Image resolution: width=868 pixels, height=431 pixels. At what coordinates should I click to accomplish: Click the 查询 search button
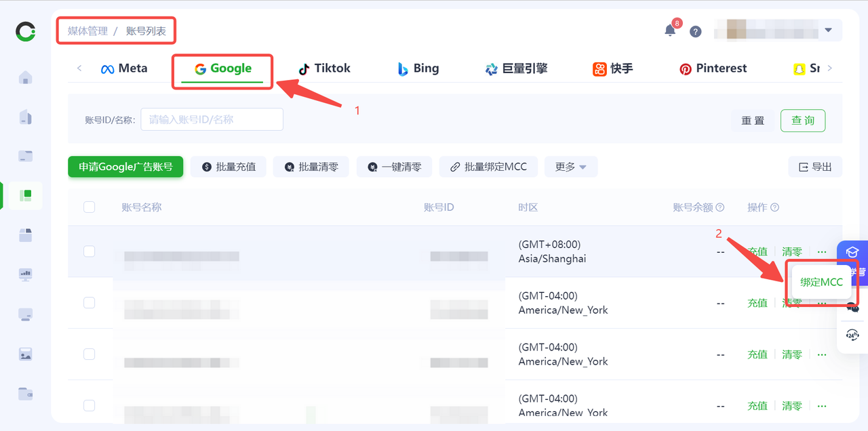point(802,121)
